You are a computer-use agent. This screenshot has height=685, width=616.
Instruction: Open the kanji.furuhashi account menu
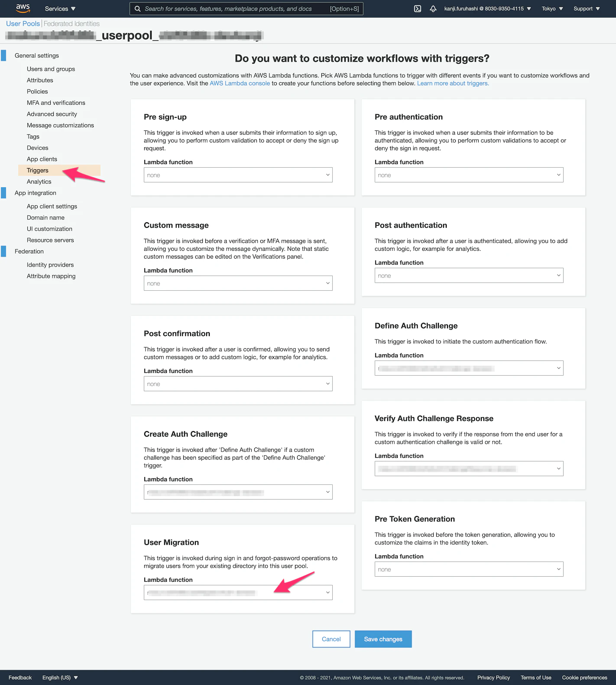pos(487,9)
